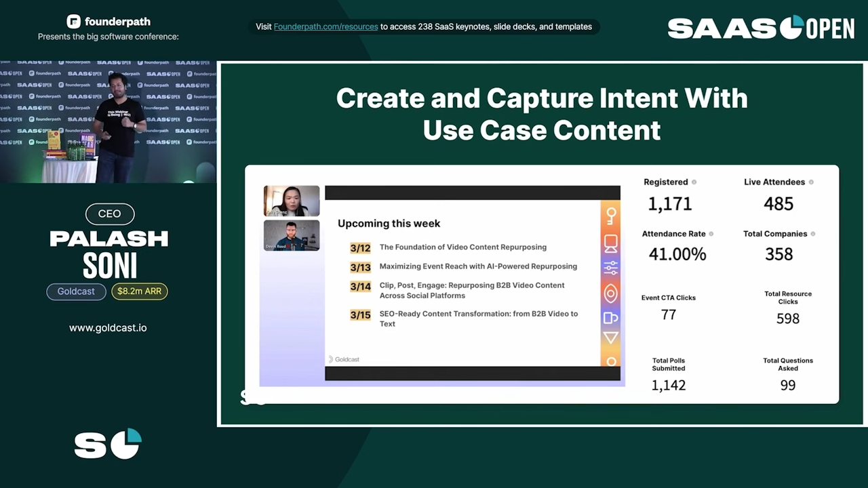Click the 3/14 date label
Screen dimensions: 868x488
pos(360,286)
